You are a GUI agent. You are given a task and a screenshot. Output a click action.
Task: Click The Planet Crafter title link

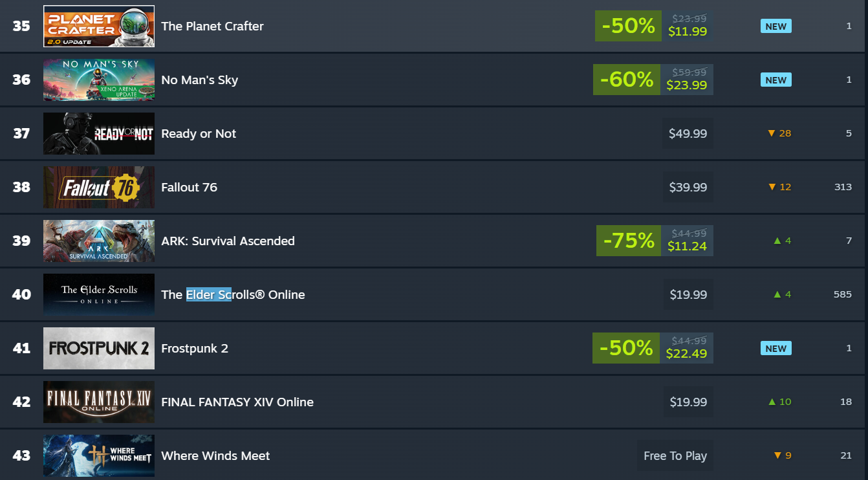tap(212, 27)
